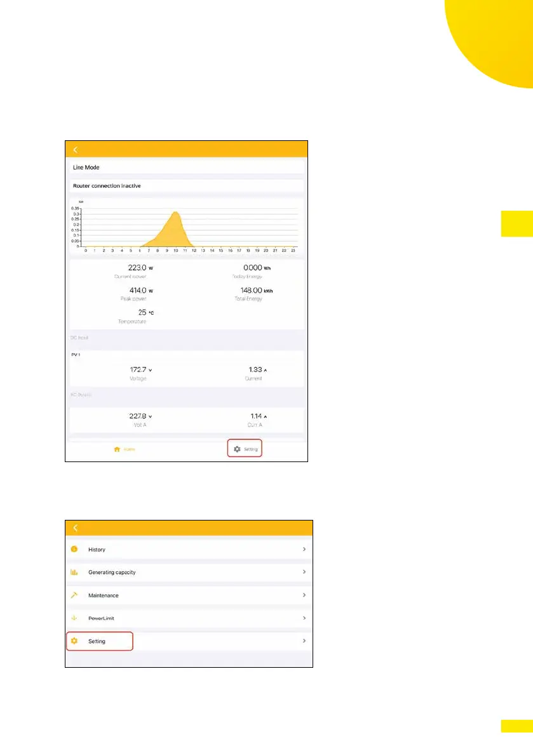Click the 223.0 W current power value
The width and height of the screenshot is (533, 756).
(140, 268)
